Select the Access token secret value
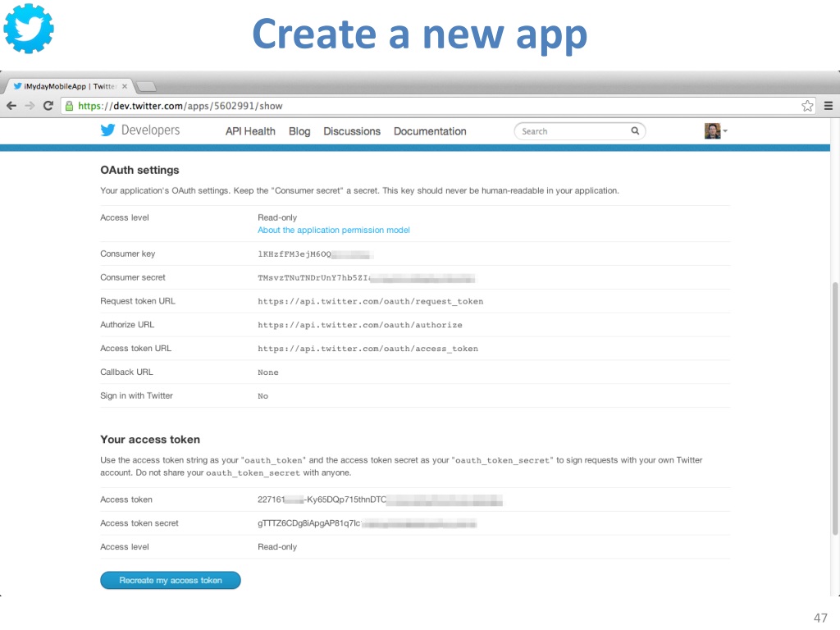 pyautogui.click(x=367, y=523)
